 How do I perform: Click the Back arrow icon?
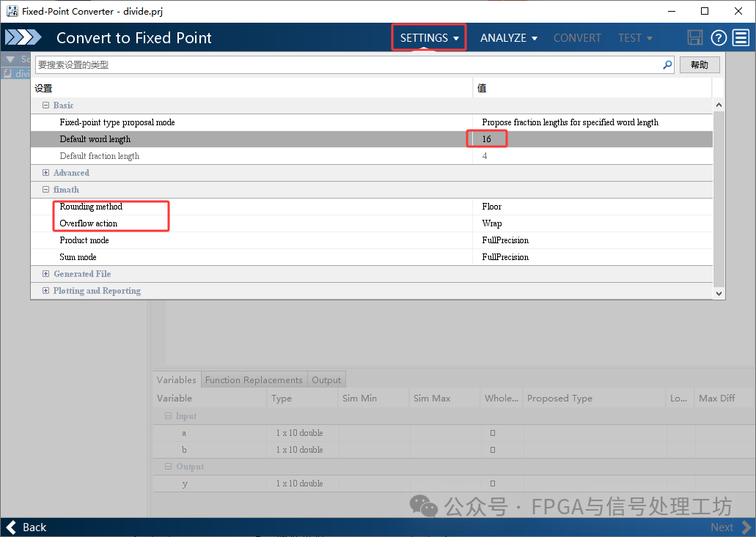point(10,527)
